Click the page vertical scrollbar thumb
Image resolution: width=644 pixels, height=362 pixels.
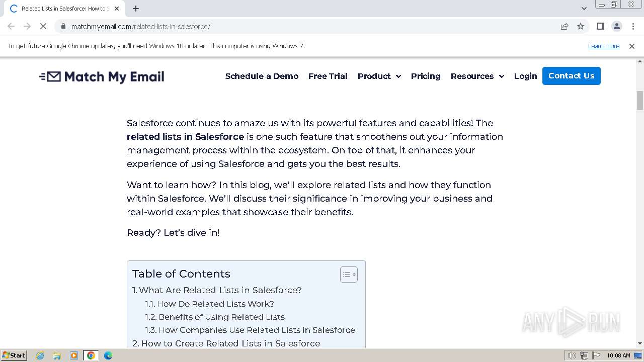click(639, 100)
